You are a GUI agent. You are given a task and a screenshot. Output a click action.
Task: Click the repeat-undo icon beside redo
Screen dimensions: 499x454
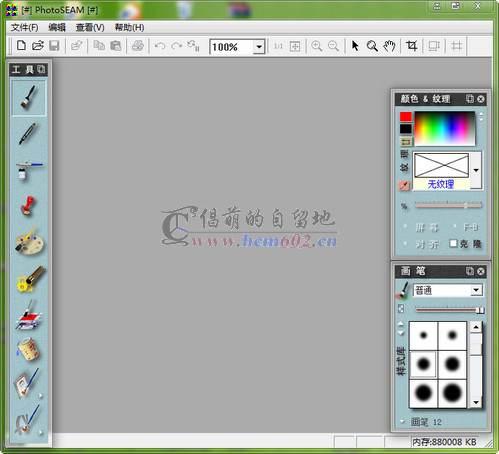coord(193,46)
